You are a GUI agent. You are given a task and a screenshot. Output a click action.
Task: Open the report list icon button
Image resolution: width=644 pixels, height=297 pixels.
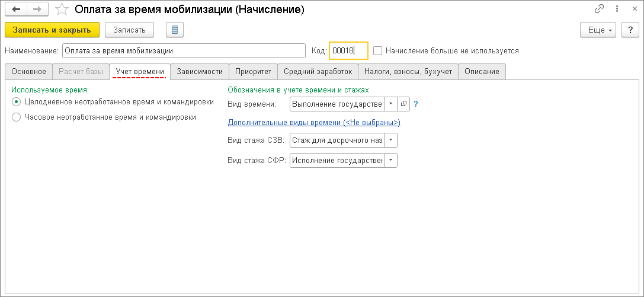[x=175, y=30]
